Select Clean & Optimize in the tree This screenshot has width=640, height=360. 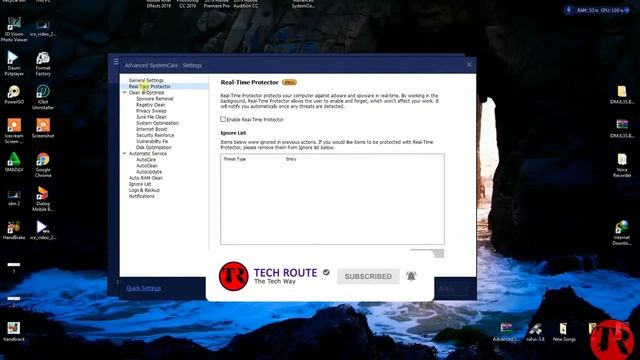coord(146,93)
